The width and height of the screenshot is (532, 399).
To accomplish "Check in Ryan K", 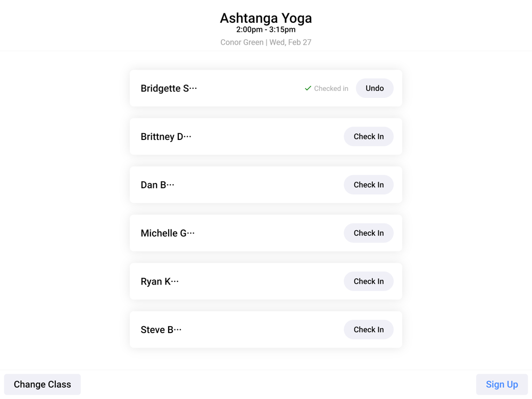I will [368, 281].
